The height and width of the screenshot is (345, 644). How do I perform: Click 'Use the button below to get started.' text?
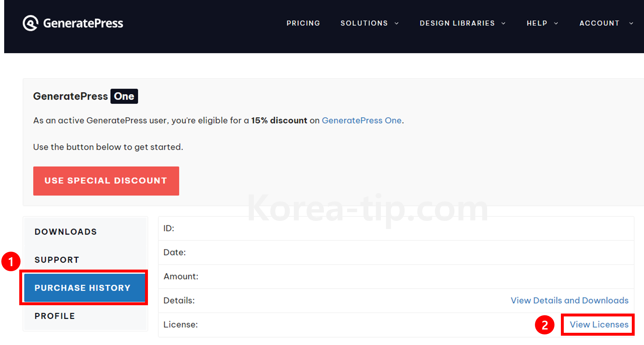tap(108, 147)
